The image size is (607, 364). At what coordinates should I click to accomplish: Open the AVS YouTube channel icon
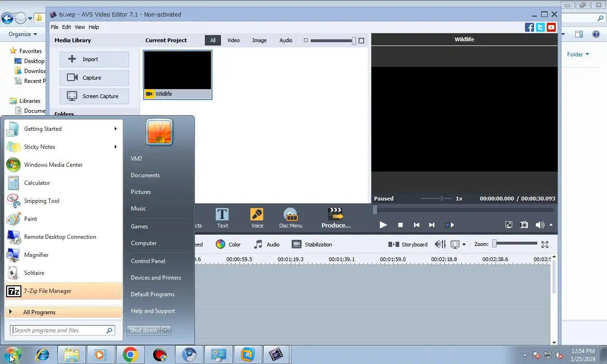click(x=551, y=27)
